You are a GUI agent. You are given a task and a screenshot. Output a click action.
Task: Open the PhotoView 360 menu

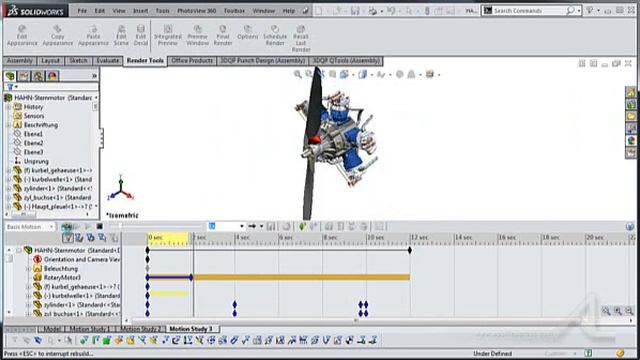196,11
